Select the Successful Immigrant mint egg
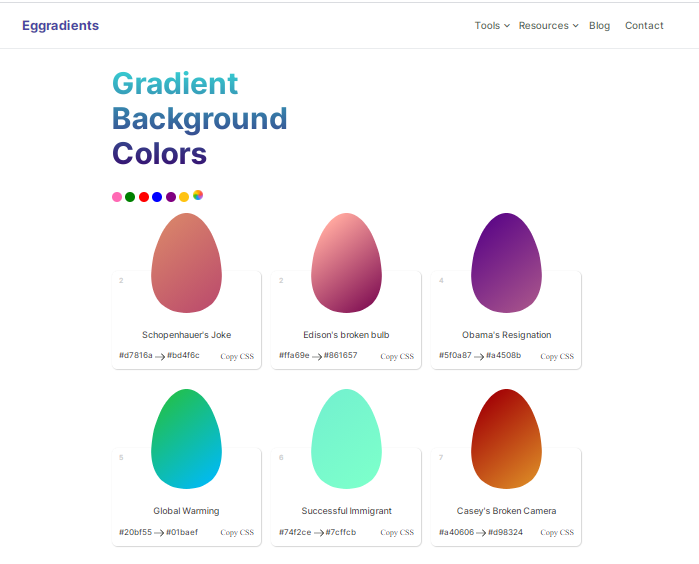 coord(346,439)
